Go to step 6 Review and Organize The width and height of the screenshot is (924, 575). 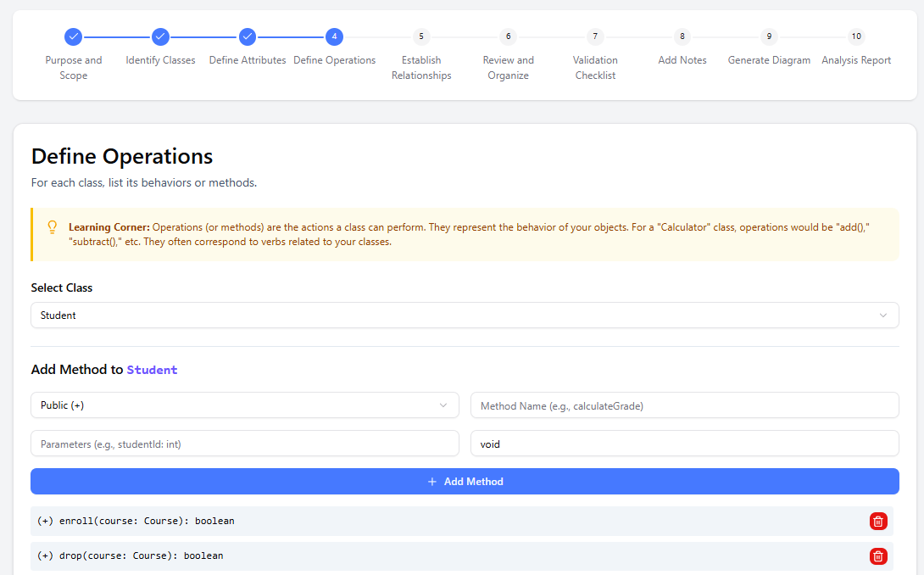(x=508, y=36)
